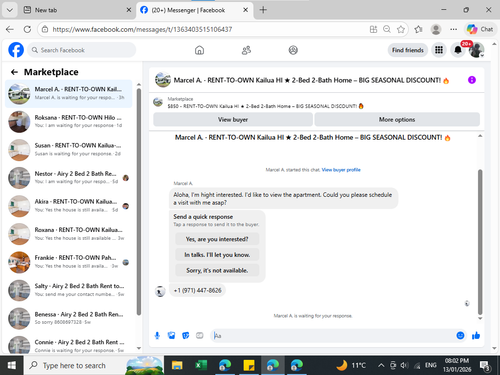The height and width of the screenshot is (375, 500).
Task: Send quick response 'Yes, are you interested?'
Action: click(217, 239)
